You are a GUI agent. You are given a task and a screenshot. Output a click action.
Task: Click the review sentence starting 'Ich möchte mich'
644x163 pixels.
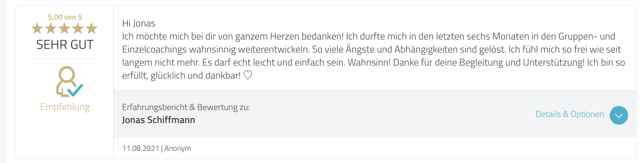coord(233,36)
